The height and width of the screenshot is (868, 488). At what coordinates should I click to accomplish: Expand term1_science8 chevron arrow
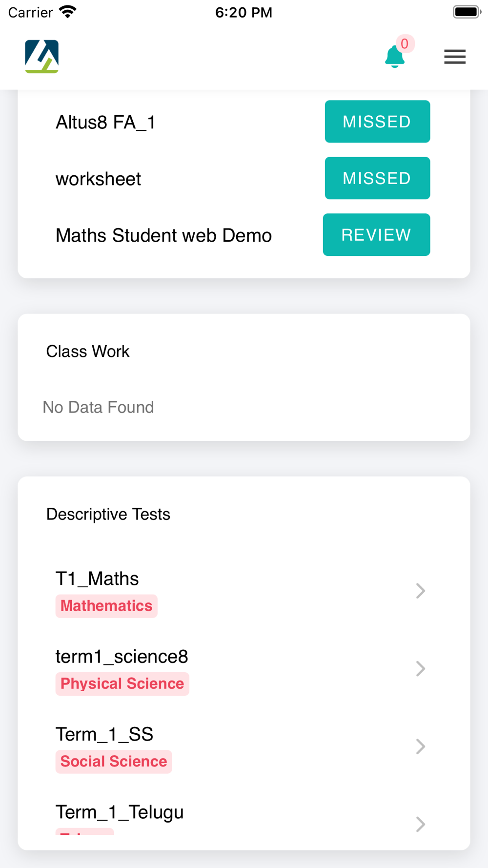pos(420,668)
